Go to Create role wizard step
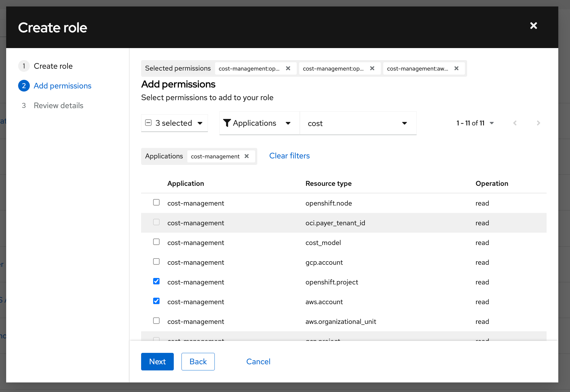Image resolution: width=570 pixels, height=392 pixels. point(53,66)
